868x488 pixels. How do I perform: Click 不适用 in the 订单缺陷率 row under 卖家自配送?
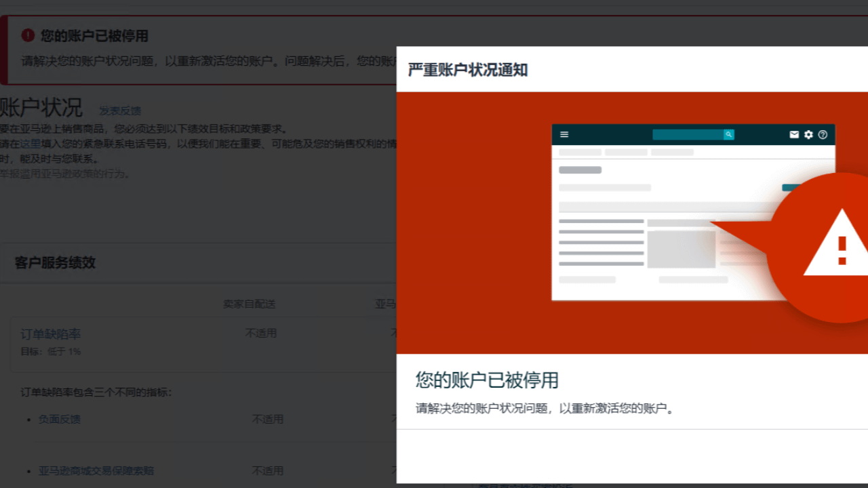pyautogui.click(x=261, y=333)
